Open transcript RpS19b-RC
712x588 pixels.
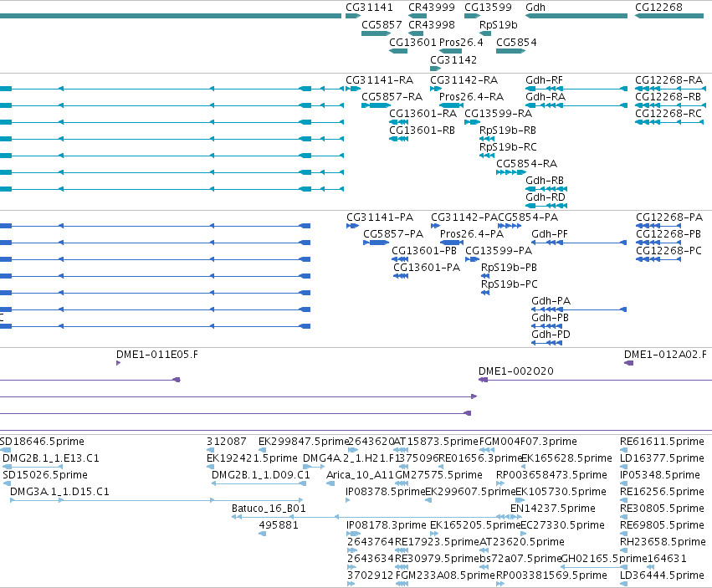coord(508,147)
